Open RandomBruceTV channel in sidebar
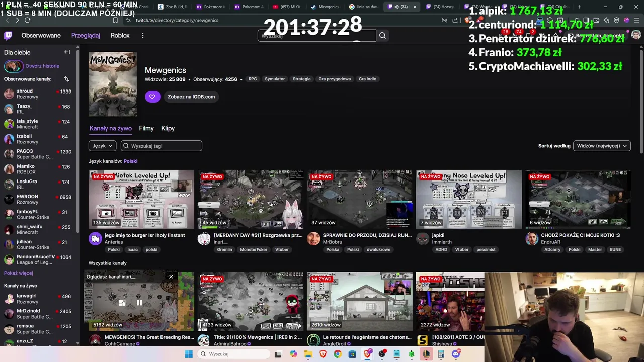 point(38,260)
